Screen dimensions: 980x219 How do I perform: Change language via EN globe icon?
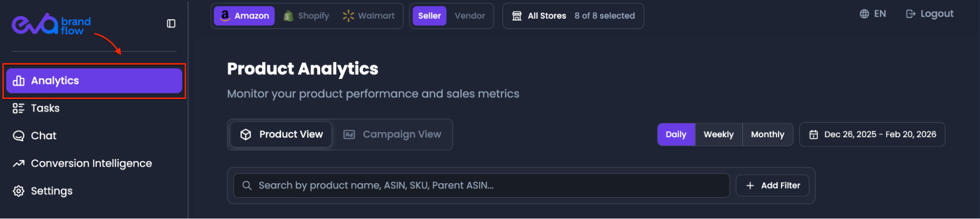coord(864,14)
